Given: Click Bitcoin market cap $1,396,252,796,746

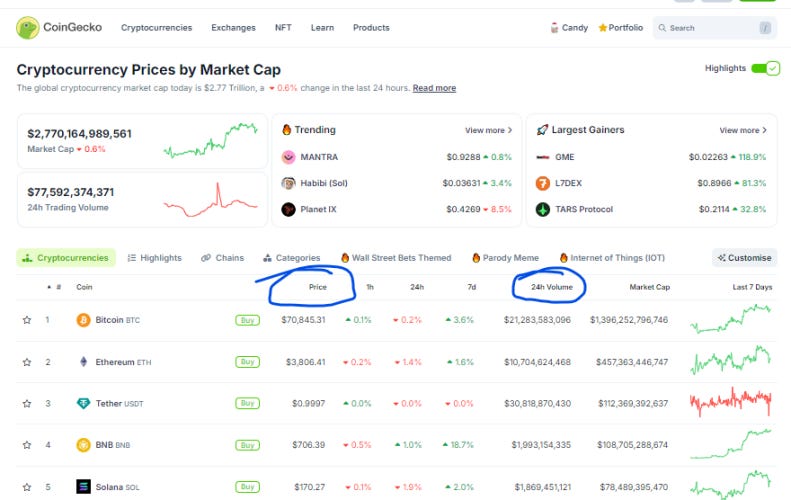Looking at the screenshot, I should [629, 320].
